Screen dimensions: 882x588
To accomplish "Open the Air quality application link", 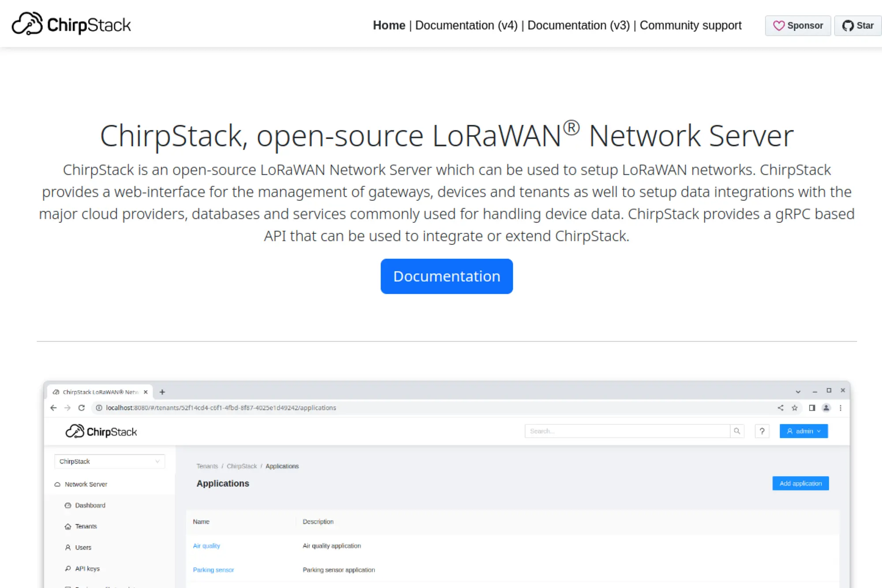I will click(x=206, y=546).
